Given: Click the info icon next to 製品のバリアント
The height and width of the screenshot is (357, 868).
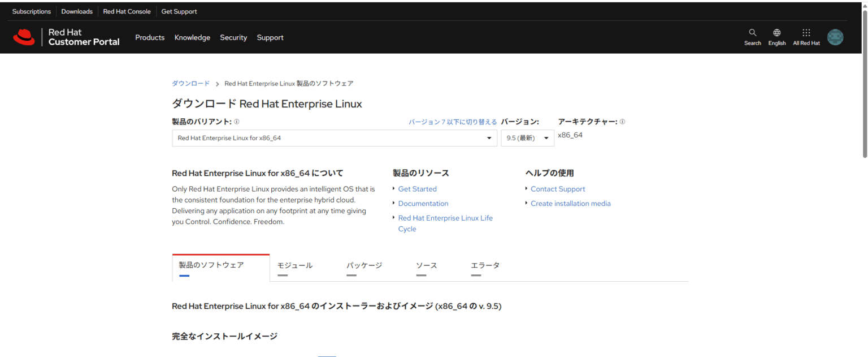Looking at the screenshot, I should click(237, 121).
